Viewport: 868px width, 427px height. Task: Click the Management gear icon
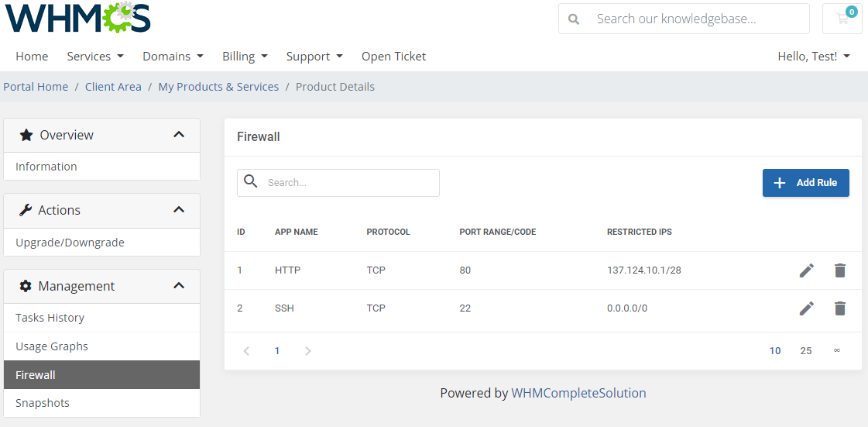pos(26,286)
